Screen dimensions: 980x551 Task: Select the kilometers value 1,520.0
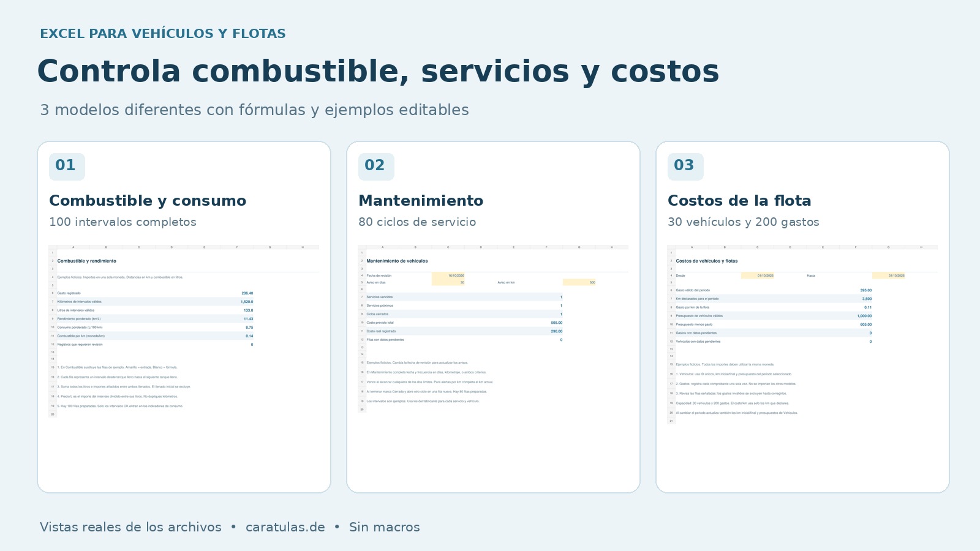click(246, 302)
